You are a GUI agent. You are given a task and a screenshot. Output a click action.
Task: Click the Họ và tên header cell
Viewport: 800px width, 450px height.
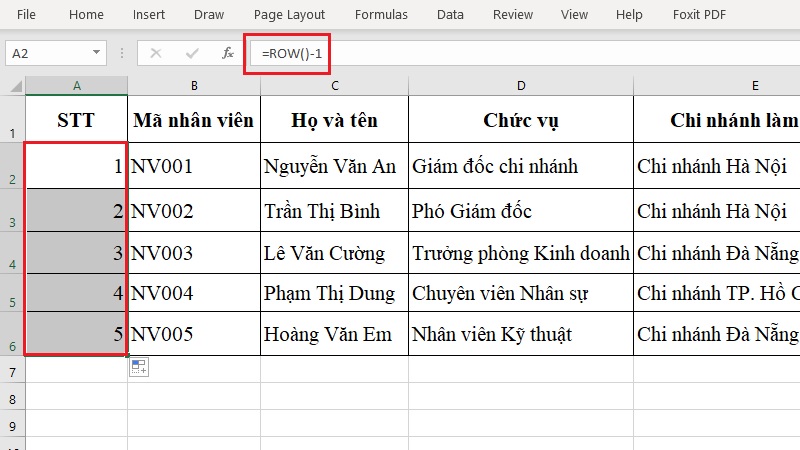pos(335,119)
